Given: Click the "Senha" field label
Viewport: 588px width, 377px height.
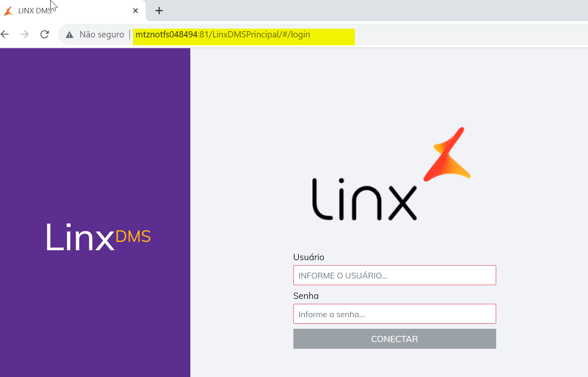Looking at the screenshot, I should (306, 296).
